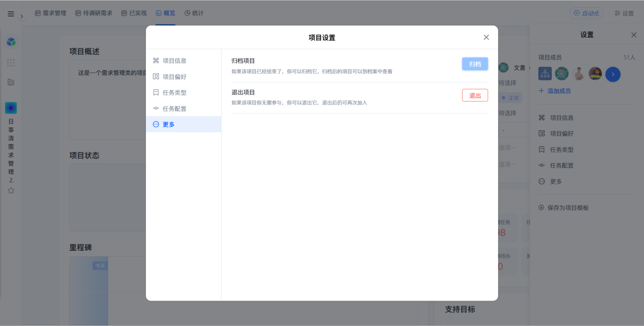Select 项目偏好 in the dialog menu
Viewport: 644px width, 326px height.
[x=183, y=77]
